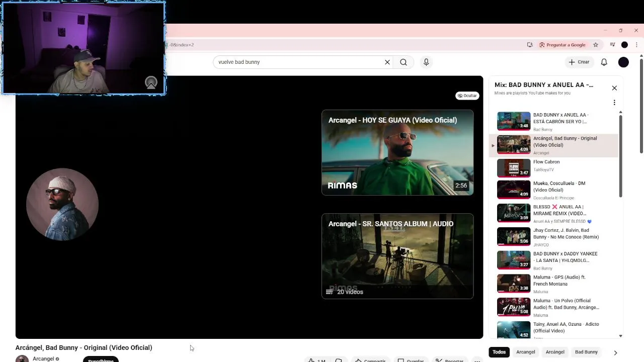Close the Mix playlist panel

click(614, 88)
